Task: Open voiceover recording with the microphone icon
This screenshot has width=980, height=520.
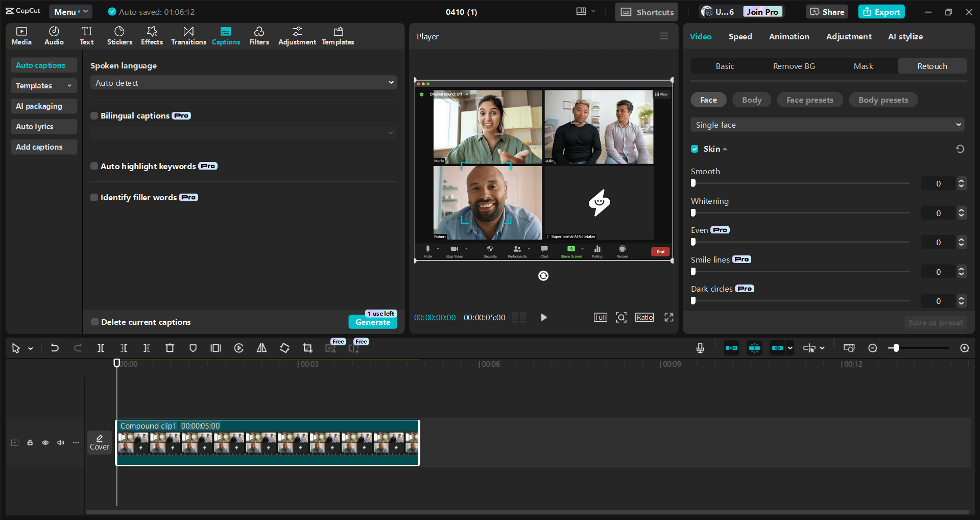Action: tap(699, 348)
